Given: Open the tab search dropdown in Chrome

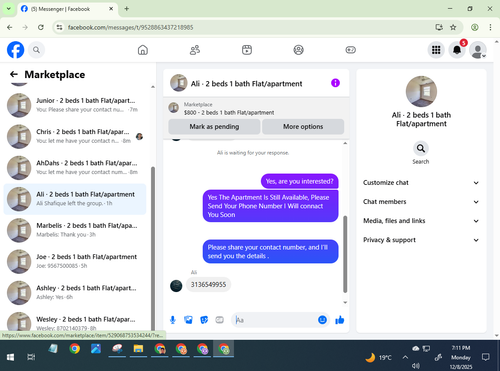Looking at the screenshot, I should 9,9.
